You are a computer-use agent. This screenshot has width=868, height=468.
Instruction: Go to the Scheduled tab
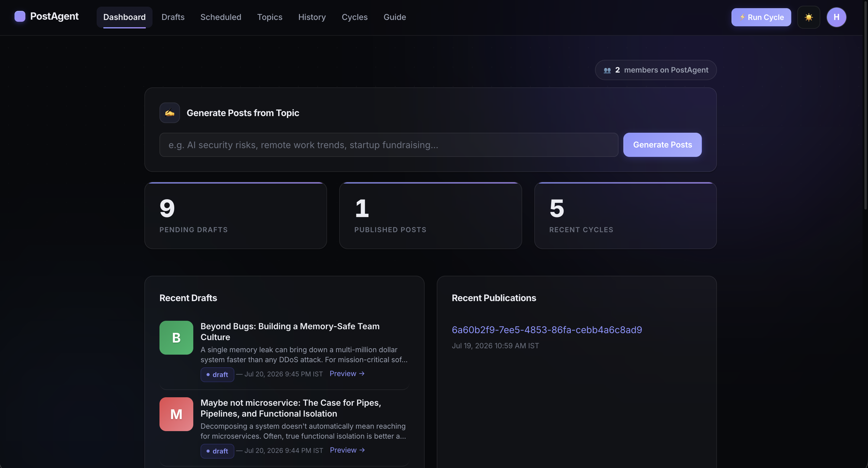pos(221,17)
